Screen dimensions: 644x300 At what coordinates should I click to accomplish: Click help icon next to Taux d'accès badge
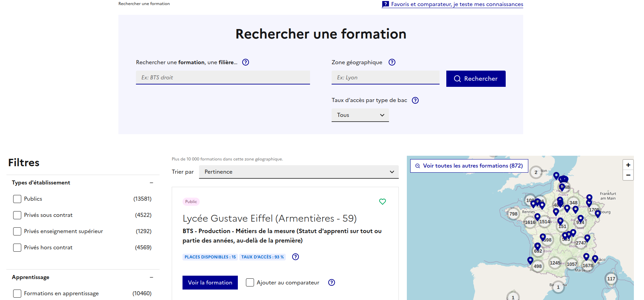pos(296,257)
